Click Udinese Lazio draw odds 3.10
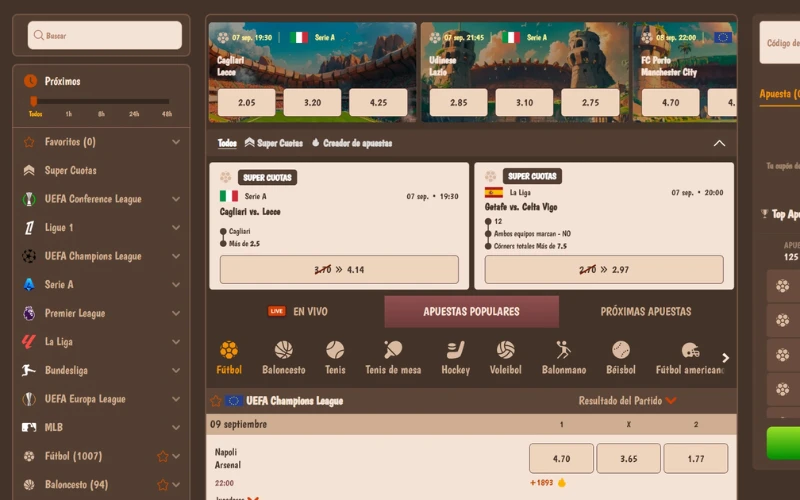800x500 pixels. (524, 103)
